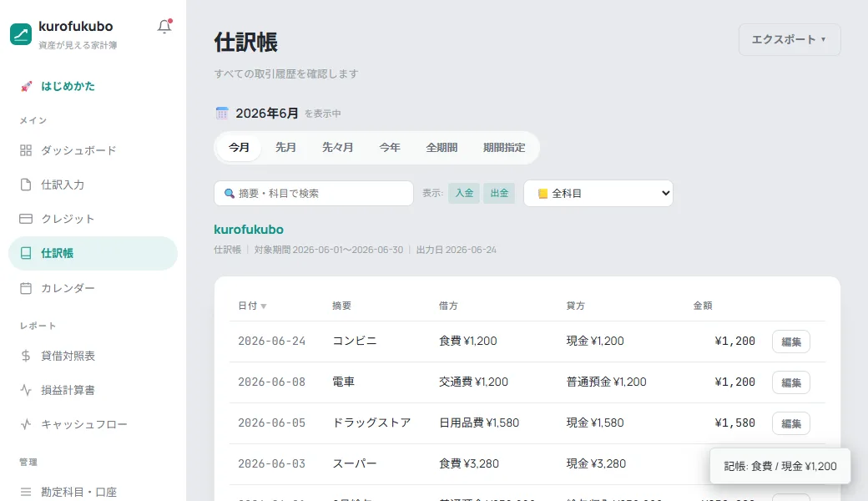Click the kurofukubo logo icon
Screen dimensions: 868x501
21,34
